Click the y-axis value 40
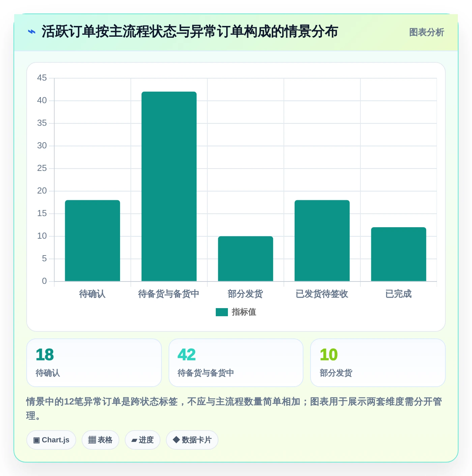This screenshot has width=472, height=476. [x=42, y=100]
